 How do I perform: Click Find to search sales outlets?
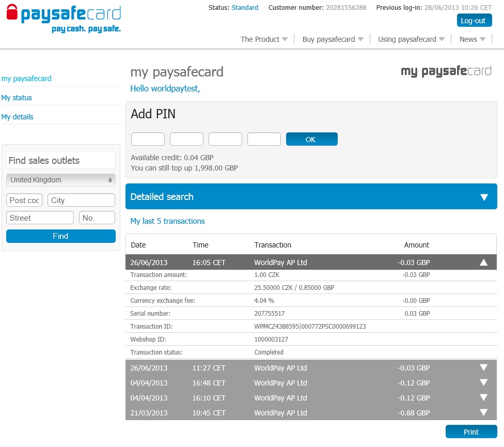(61, 236)
